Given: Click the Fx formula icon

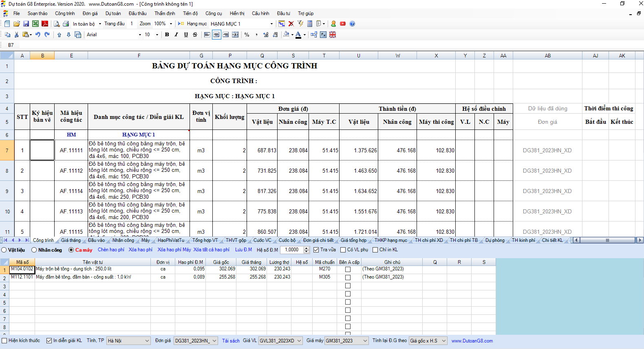Looking at the screenshot, I should [323, 35].
